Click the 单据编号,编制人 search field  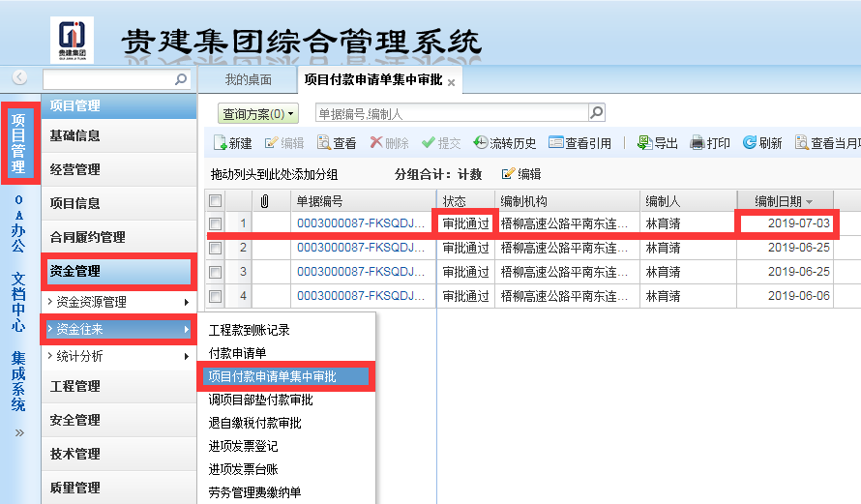tap(452, 113)
